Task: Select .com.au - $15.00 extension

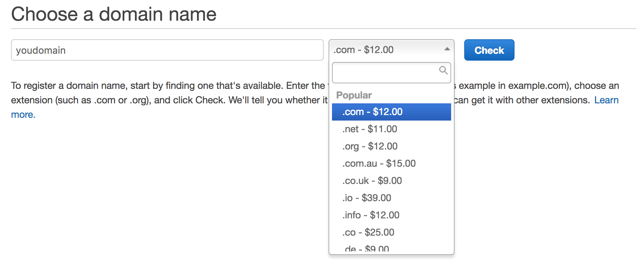Action: [379, 164]
